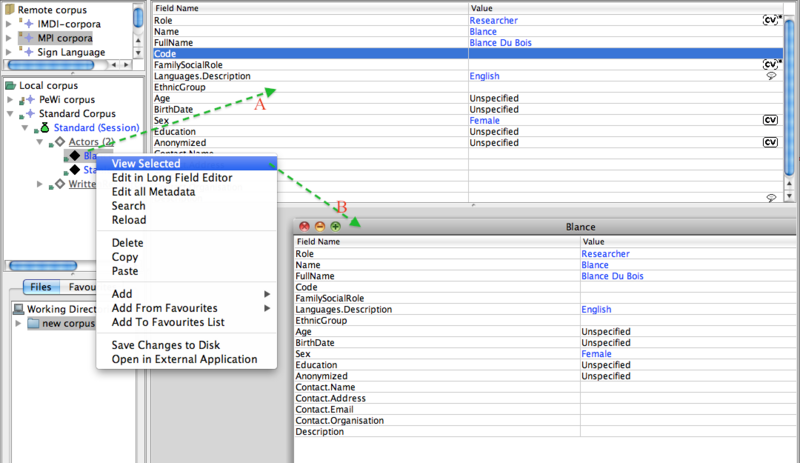This screenshot has width=800, height=463.
Task: Click the top table scroll down arrow
Action: (x=789, y=196)
